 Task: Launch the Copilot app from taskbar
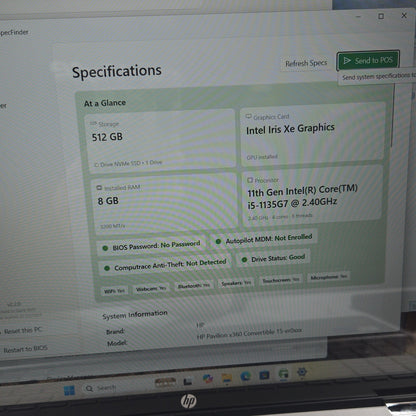pyautogui.click(x=208, y=379)
